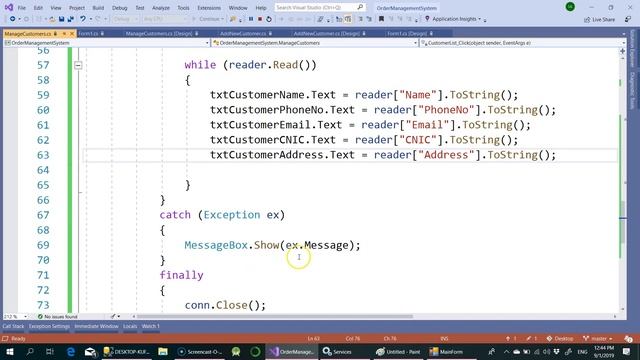Click the Application Insights button
This screenshot has height=360, width=640.
453,19
